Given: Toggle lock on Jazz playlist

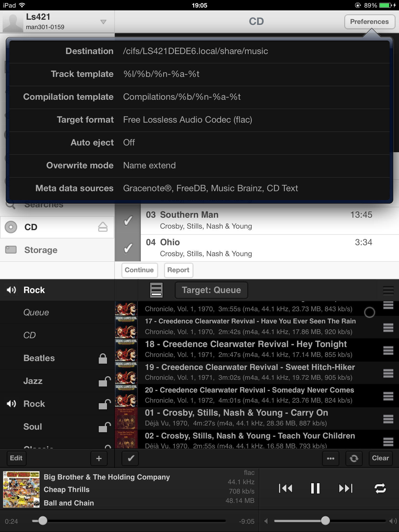Looking at the screenshot, I should point(104,381).
